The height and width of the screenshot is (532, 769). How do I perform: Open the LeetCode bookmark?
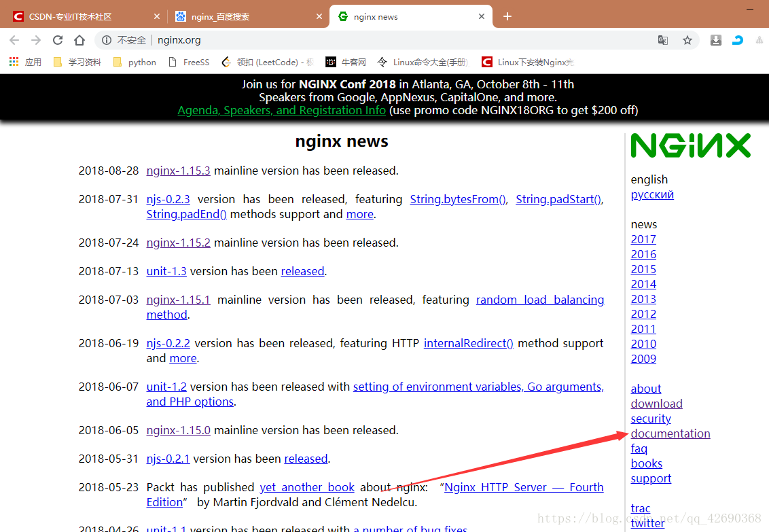[267, 62]
